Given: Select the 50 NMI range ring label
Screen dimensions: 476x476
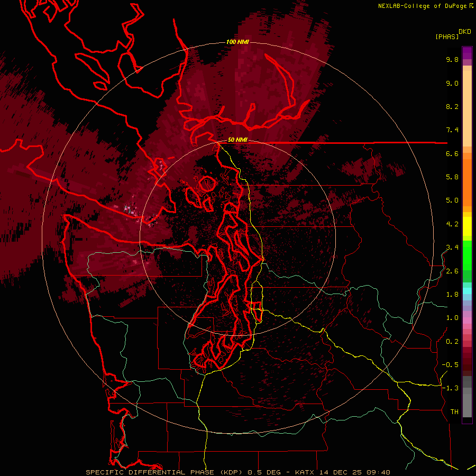Looking at the screenshot, I should (x=237, y=140).
